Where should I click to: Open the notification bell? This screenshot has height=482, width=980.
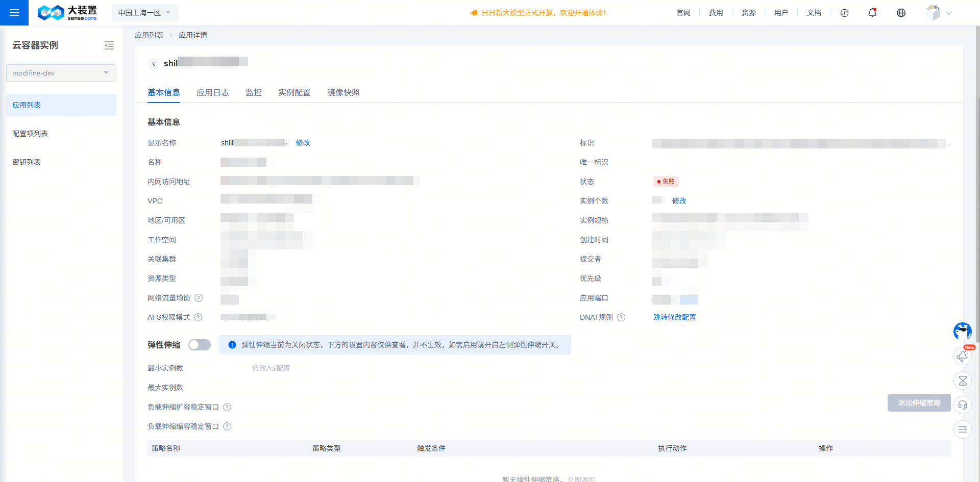click(x=872, y=13)
